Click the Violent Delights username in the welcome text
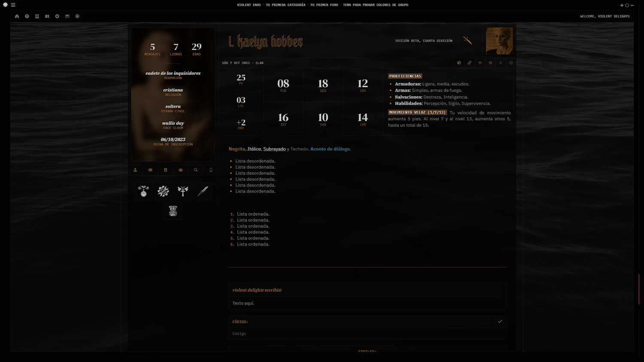Screen dimensions: 644x362 614,16
